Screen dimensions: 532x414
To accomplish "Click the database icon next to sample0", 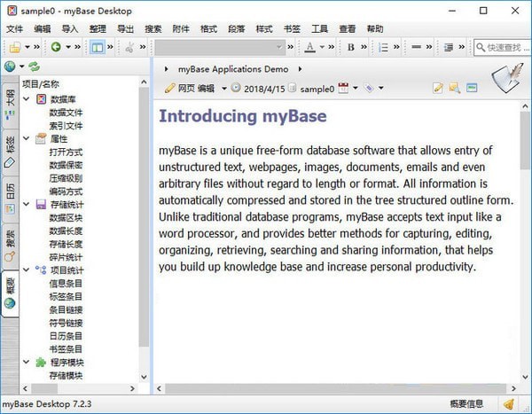I will 292,88.
